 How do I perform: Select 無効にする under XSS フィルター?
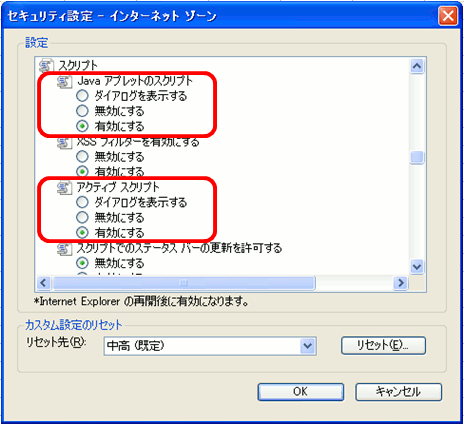(x=82, y=157)
